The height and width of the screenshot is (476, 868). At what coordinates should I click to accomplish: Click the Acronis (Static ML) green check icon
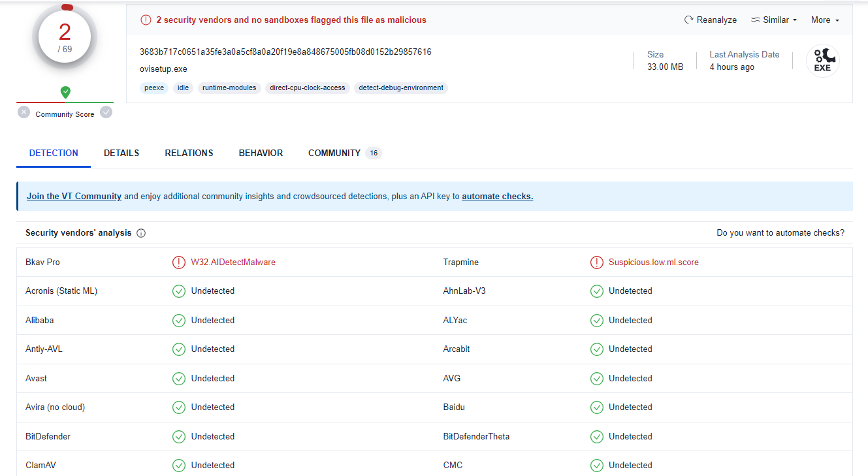(178, 291)
